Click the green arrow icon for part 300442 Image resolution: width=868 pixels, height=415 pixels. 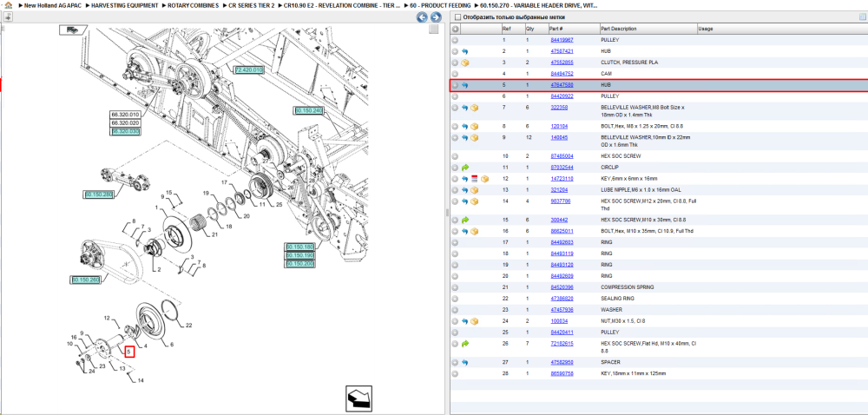[x=465, y=220]
